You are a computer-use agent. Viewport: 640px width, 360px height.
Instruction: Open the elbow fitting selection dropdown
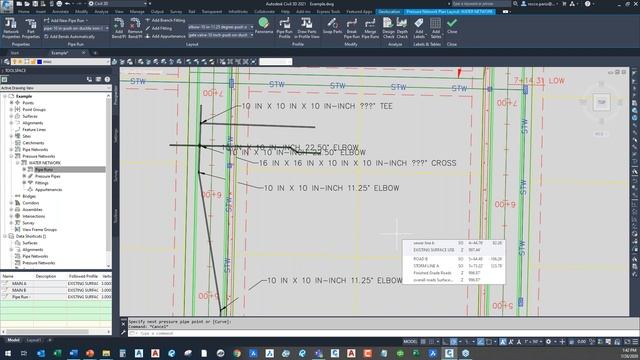pos(220,27)
